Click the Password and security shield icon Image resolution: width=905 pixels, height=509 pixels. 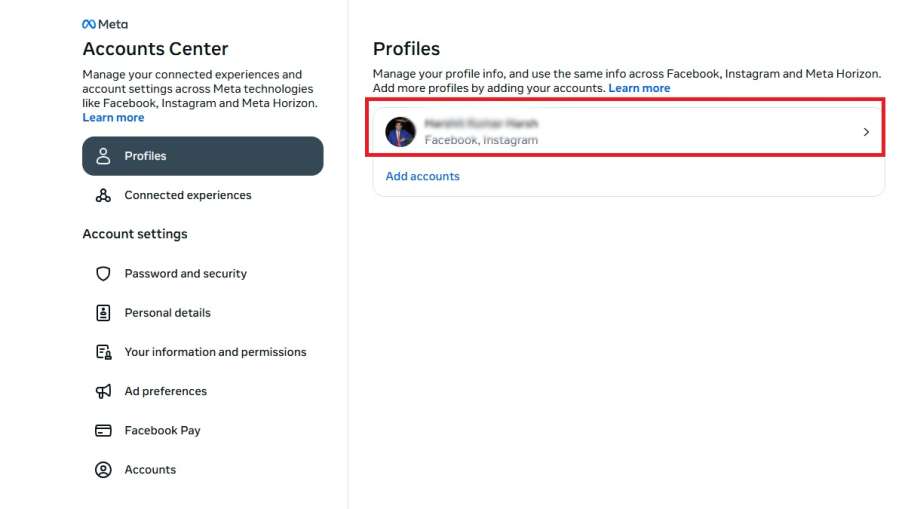click(103, 274)
